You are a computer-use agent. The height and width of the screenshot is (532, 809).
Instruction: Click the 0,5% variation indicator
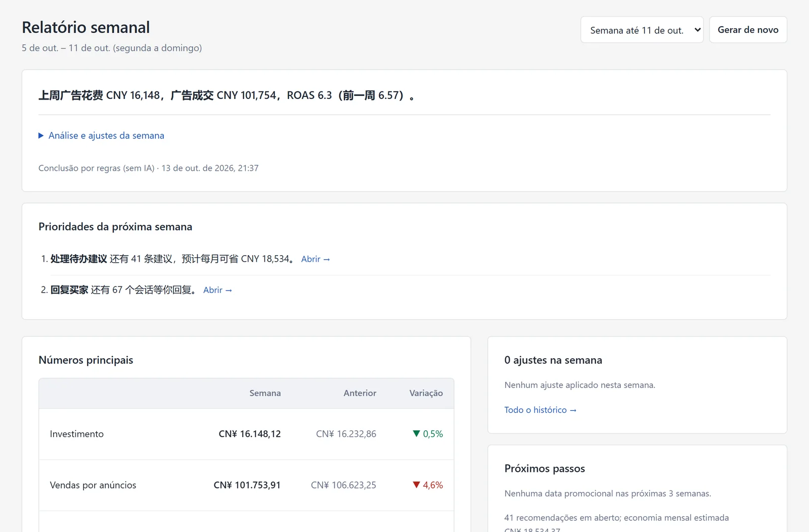click(x=428, y=434)
